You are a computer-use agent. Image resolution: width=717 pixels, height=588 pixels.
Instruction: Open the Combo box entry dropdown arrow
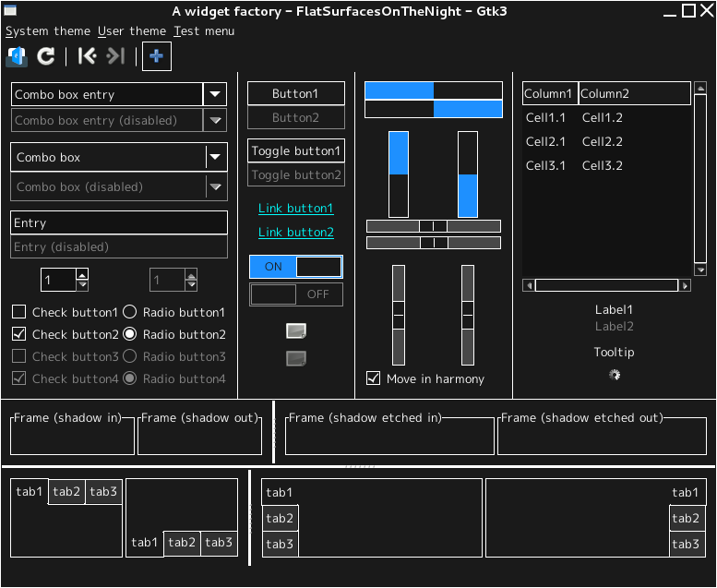215,94
